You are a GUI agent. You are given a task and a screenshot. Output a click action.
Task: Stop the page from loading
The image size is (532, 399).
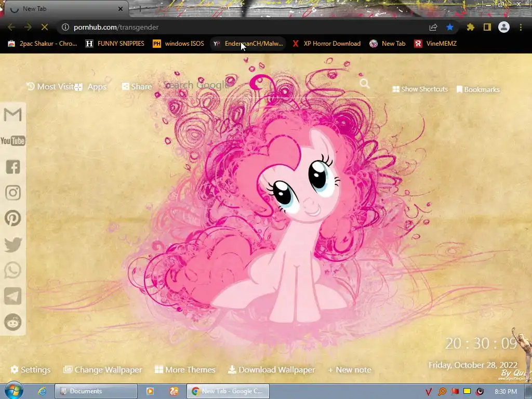(45, 27)
